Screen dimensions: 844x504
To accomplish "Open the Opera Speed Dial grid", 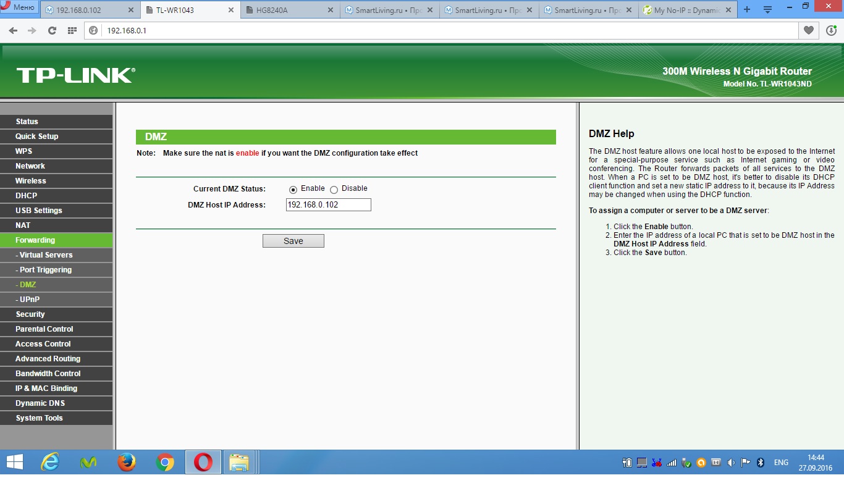I will click(72, 30).
